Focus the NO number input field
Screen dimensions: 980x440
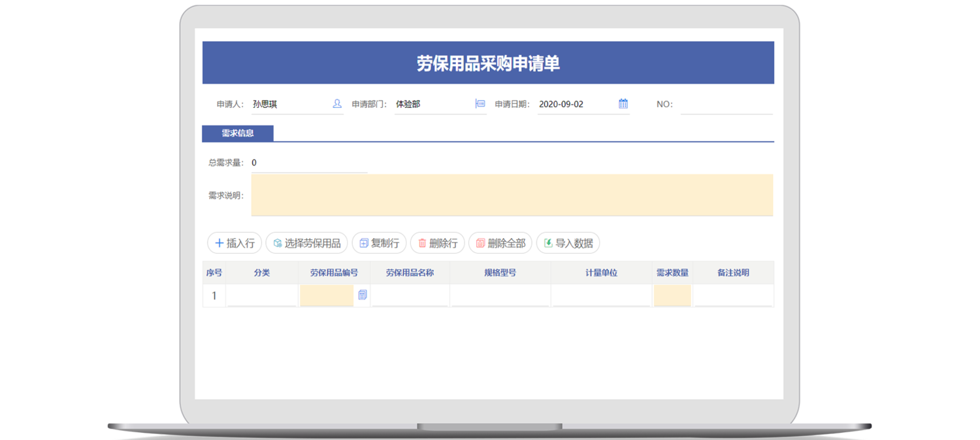[x=726, y=105]
